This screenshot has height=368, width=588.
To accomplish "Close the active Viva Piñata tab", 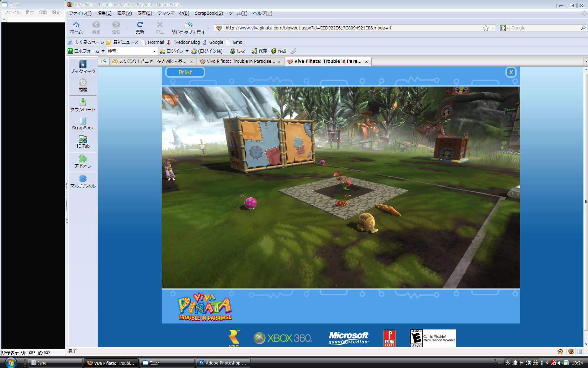I will [366, 62].
